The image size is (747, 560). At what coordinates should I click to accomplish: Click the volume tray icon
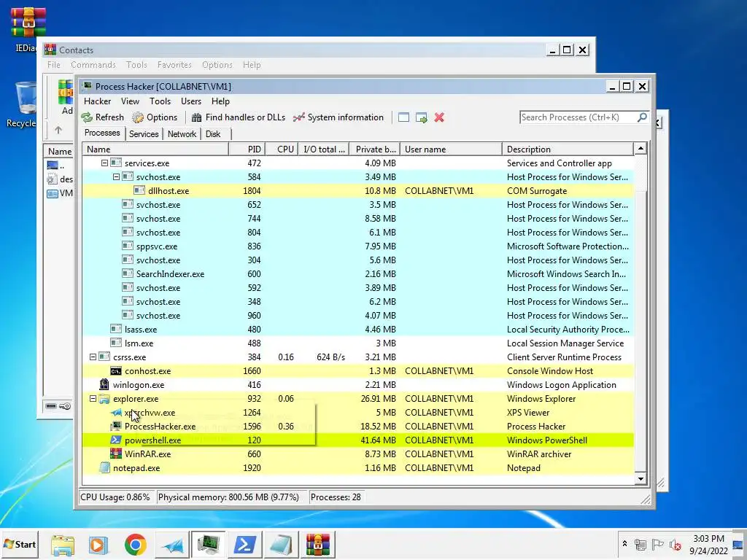point(675,544)
